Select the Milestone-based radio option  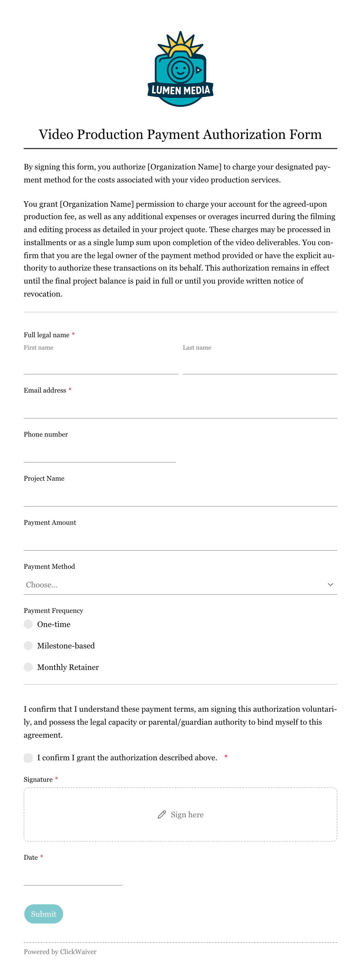(x=28, y=645)
